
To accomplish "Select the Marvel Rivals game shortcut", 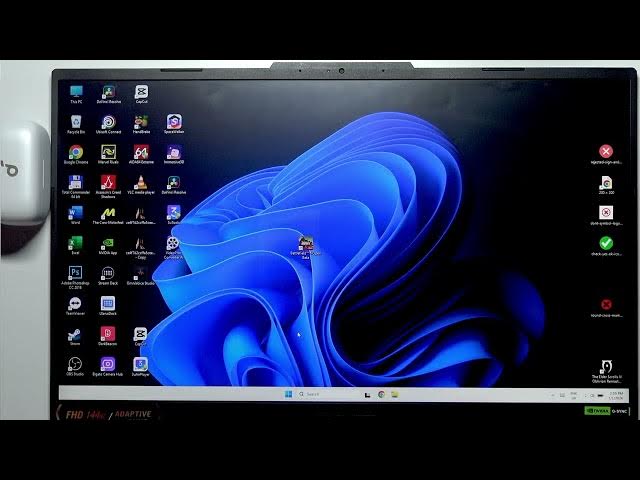I will 108,155.
